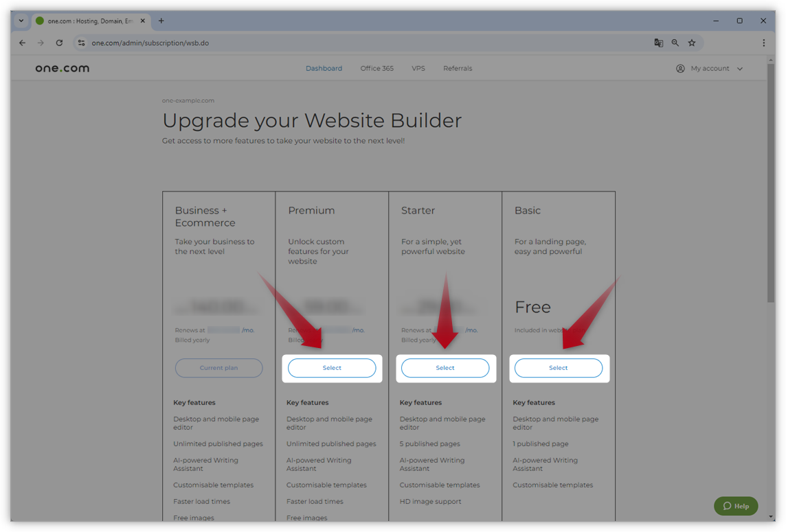Image resolution: width=786 pixels, height=532 pixels.
Task: Open the Referrals page
Action: 458,69
